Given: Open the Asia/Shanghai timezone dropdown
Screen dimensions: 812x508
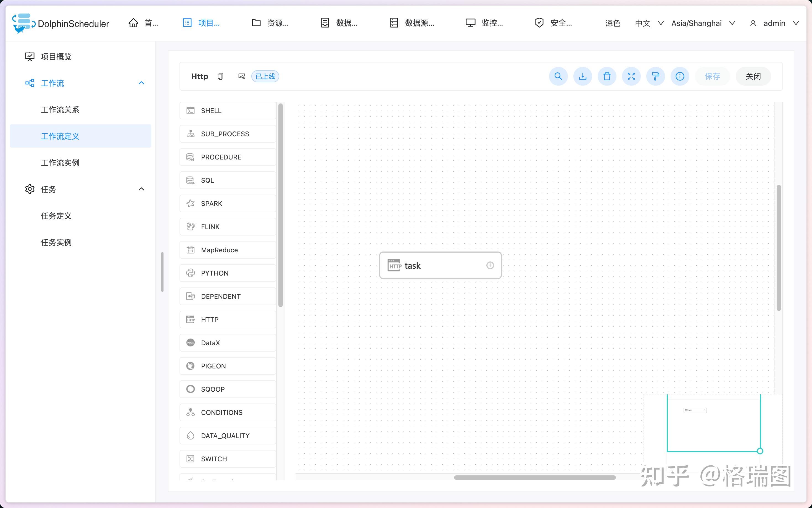Looking at the screenshot, I should [x=703, y=23].
